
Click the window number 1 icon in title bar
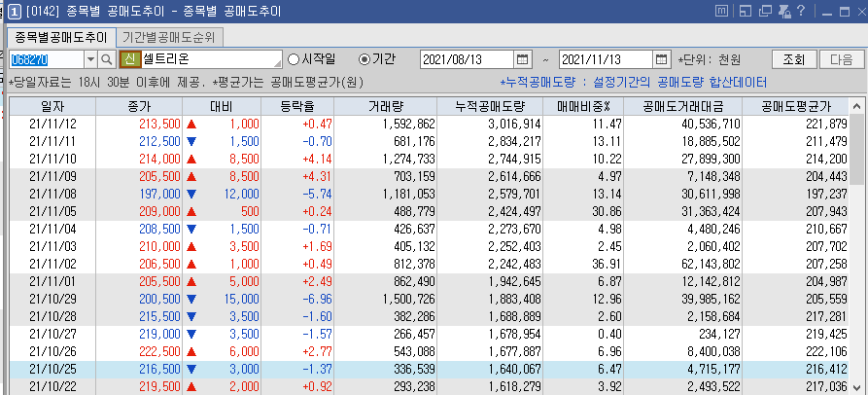tap(15, 12)
